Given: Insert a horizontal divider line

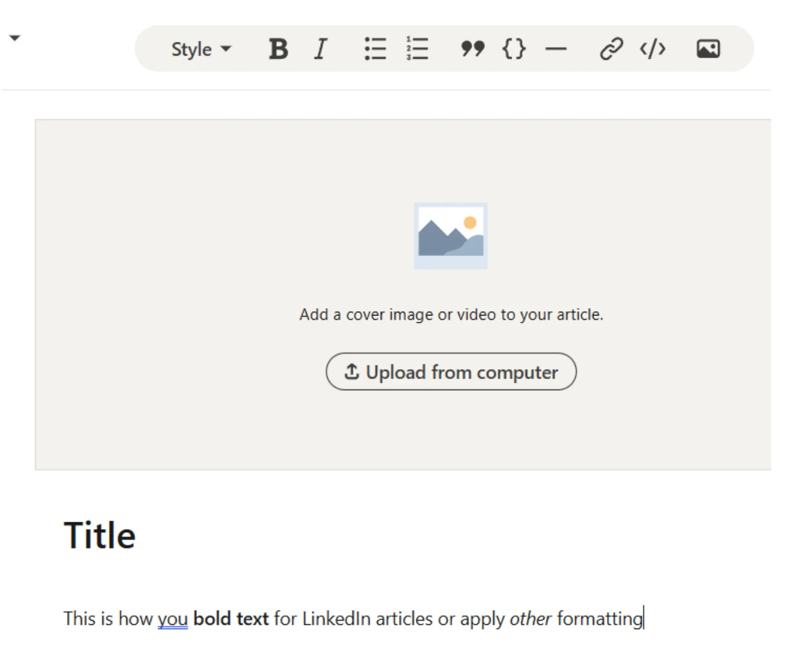Looking at the screenshot, I should point(556,49).
